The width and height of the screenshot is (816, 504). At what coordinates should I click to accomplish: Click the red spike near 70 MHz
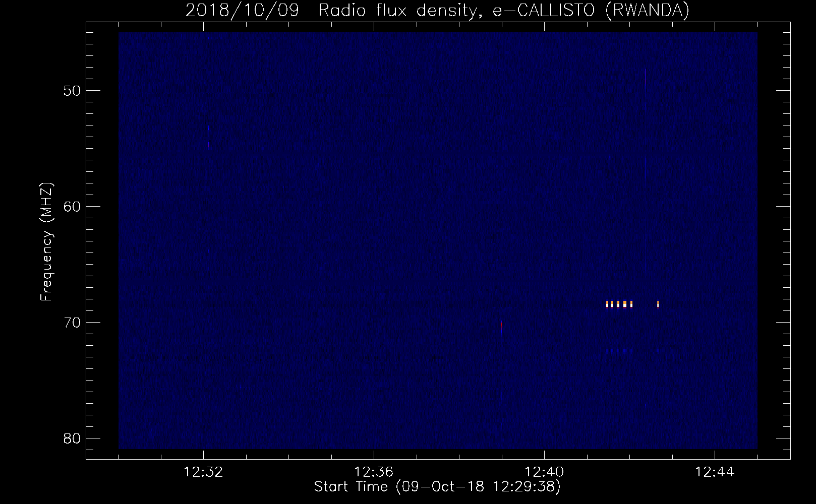[501, 327]
